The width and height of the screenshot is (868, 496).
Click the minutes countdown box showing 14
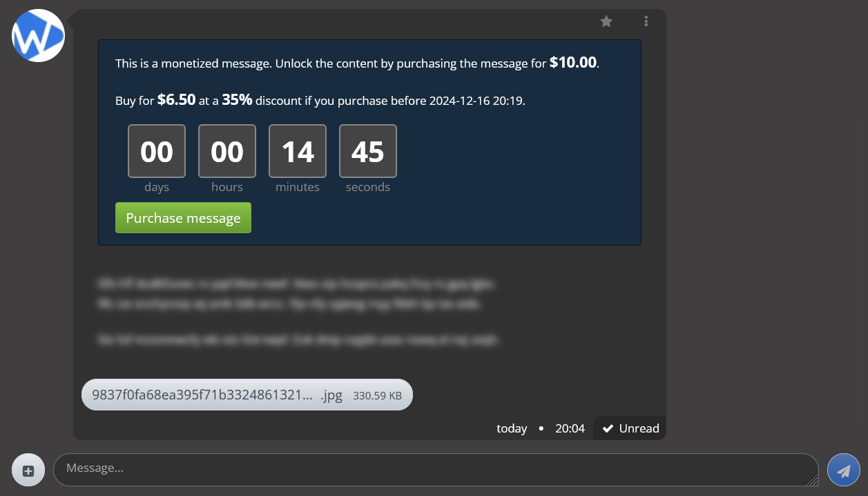tap(298, 152)
